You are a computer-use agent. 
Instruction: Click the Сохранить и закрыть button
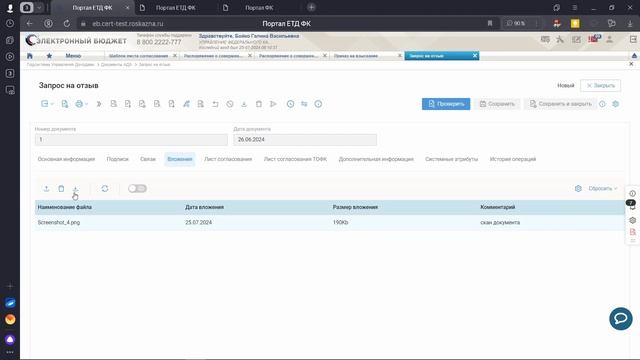tap(560, 104)
